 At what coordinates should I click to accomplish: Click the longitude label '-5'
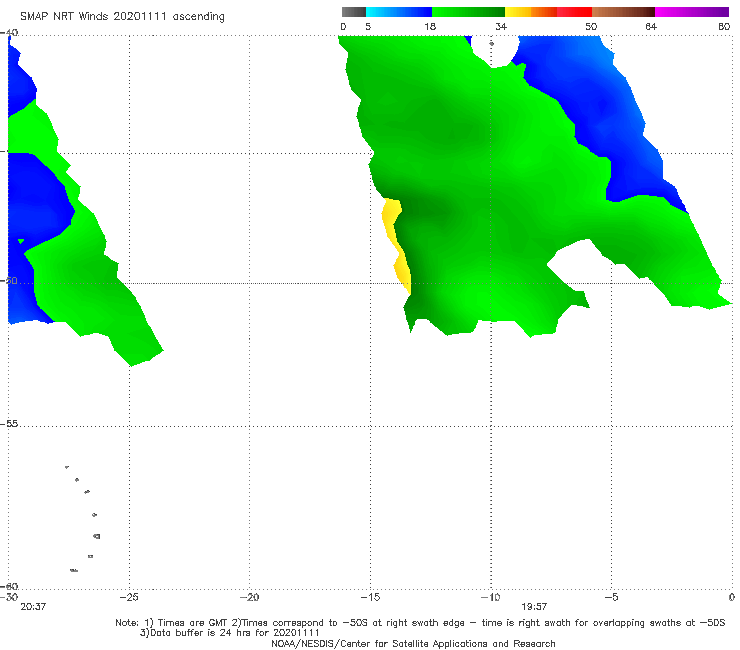click(611, 597)
